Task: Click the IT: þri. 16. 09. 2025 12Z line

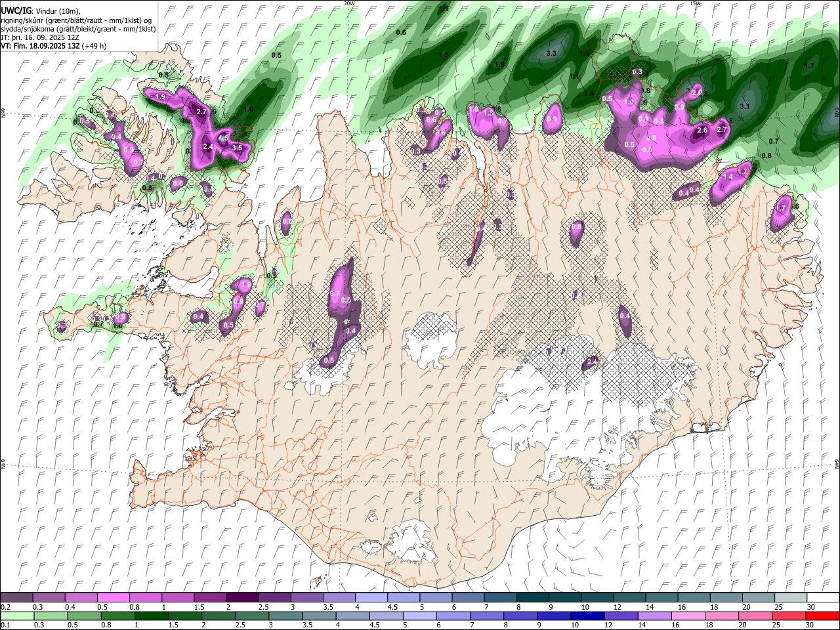Action: click(x=40, y=38)
